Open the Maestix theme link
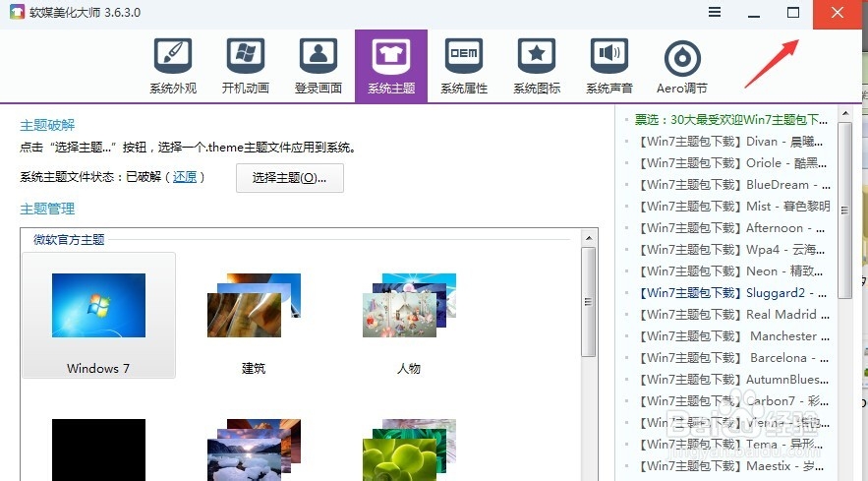Image resolution: width=868 pixels, height=481 pixels. click(x=730, y=465)
